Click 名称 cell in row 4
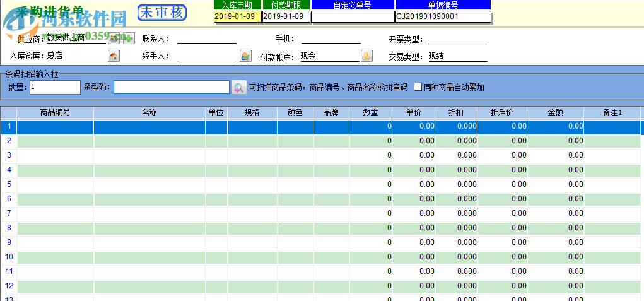The width and height of the screenshot is (644, 301). click(150, 170)
